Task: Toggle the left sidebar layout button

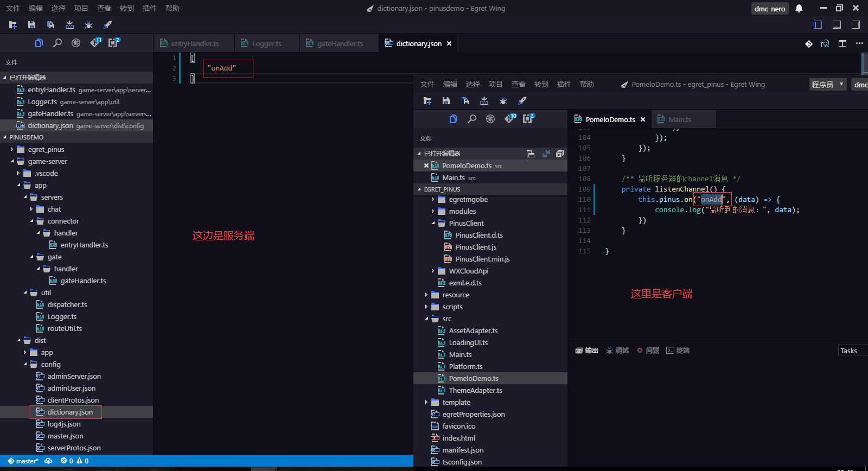Action: click(x=818, y=25)
